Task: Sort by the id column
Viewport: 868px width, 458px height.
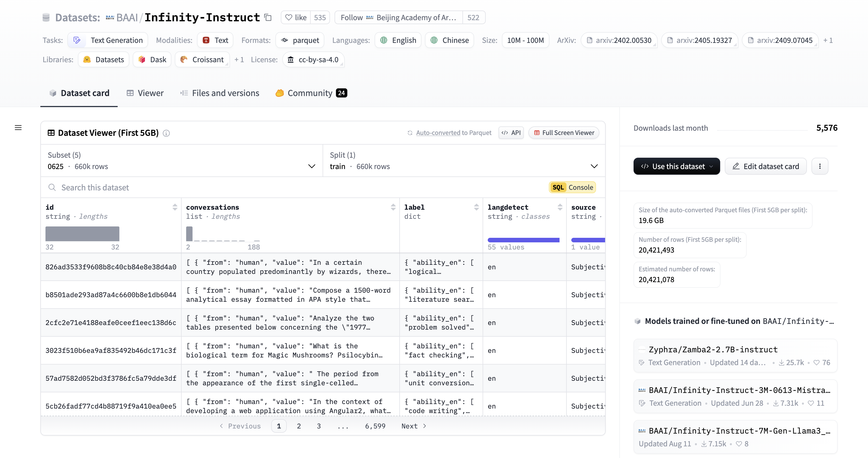Action: pos(175,207)
